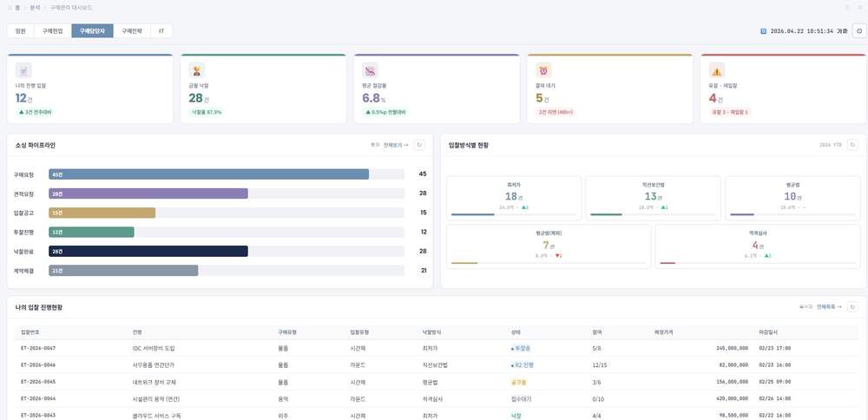868x420 pixels.
Task: Click the purple 견적요청 28건 bar
Action: tap(148, 194)
